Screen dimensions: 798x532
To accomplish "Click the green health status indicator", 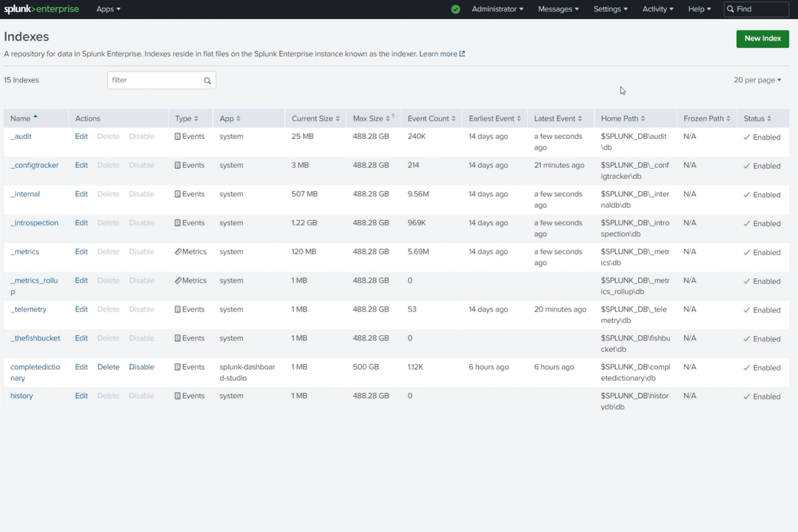I will (456, 9).
